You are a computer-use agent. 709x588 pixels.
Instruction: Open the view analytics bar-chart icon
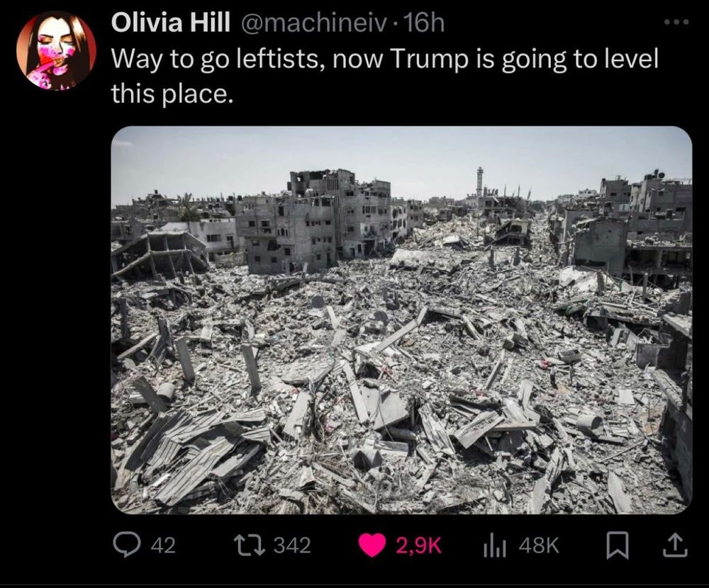click(495, 545)
